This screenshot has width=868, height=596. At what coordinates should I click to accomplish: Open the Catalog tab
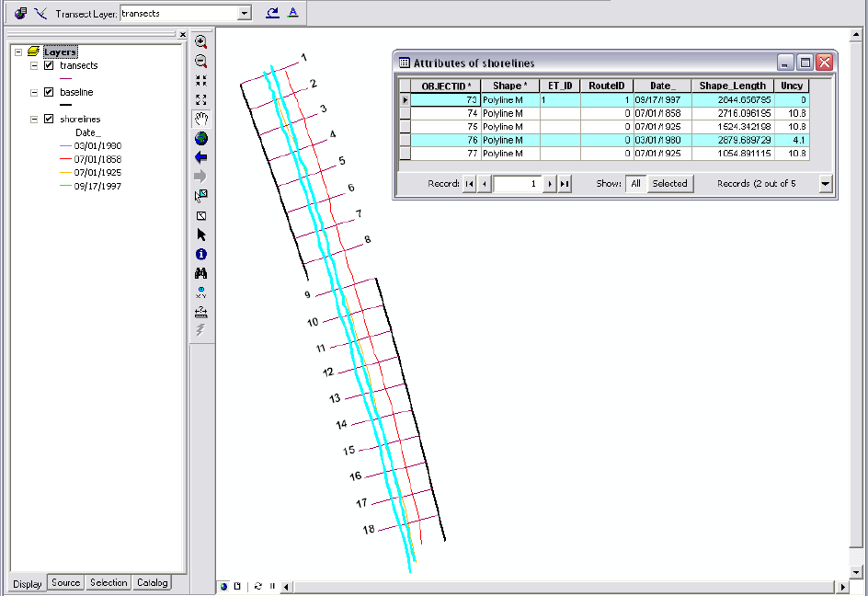click(x=153, y=582)
